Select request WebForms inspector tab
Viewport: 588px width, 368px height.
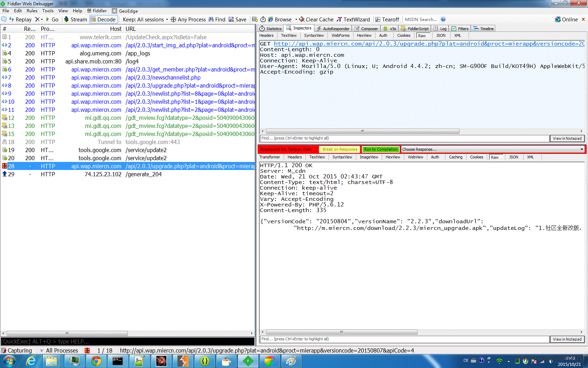(340, 35)
